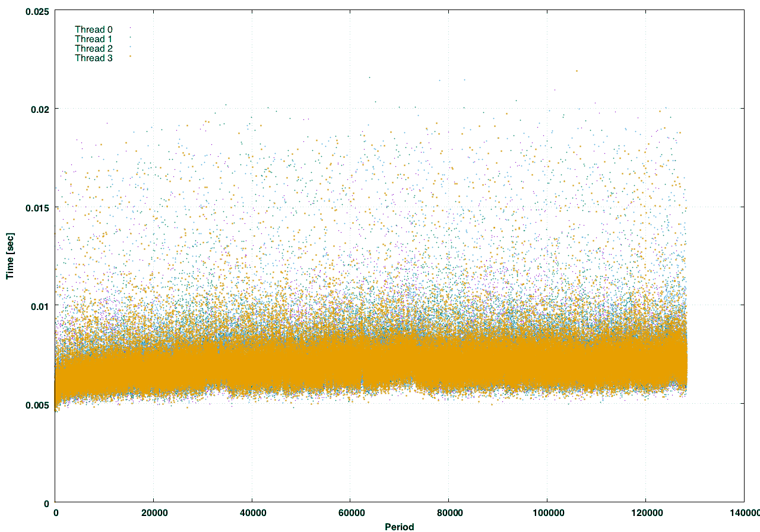Click the "Thread 0" legend label
The height and width of the screenshot is (532, 760).
(93, 29)
